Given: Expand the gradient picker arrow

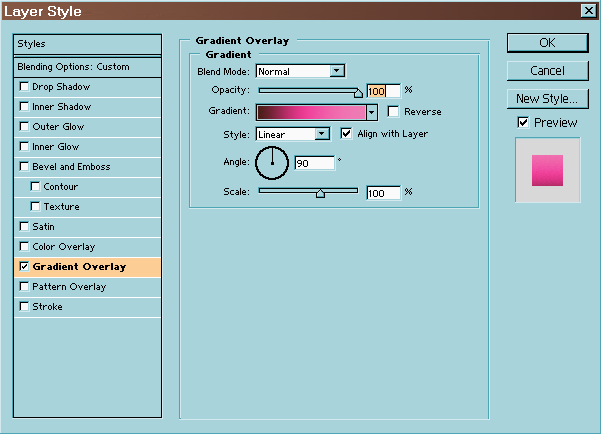Looking at the screenshot, I should click(372, 112).
